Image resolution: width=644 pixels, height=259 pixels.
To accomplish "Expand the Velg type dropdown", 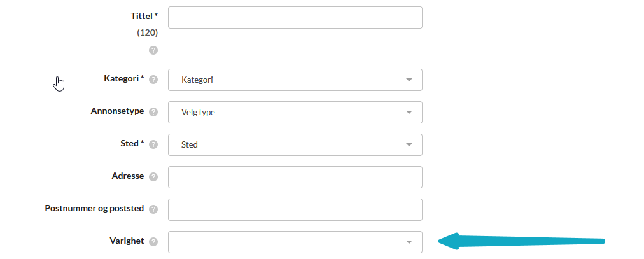I will (x=295, y=113).
